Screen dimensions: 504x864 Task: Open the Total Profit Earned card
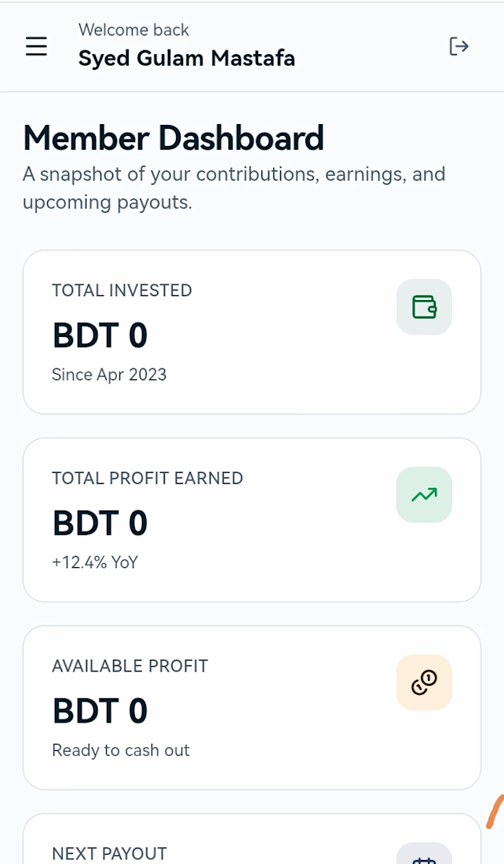click(x=252, y=520)
